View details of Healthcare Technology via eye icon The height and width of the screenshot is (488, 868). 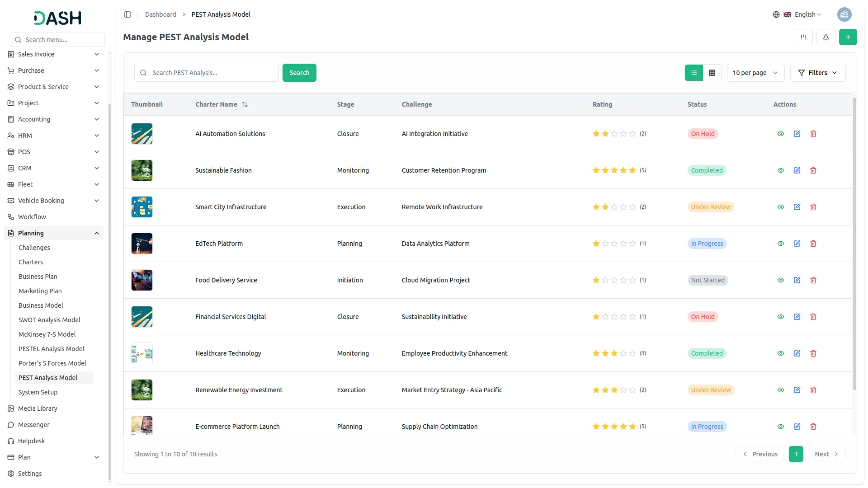coord(781,353)
